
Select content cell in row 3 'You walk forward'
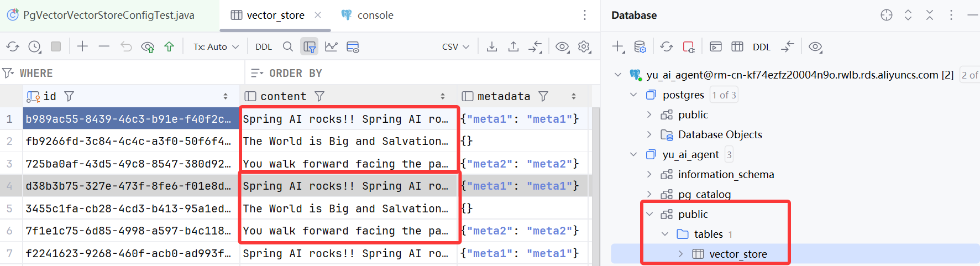pos(348,164)
